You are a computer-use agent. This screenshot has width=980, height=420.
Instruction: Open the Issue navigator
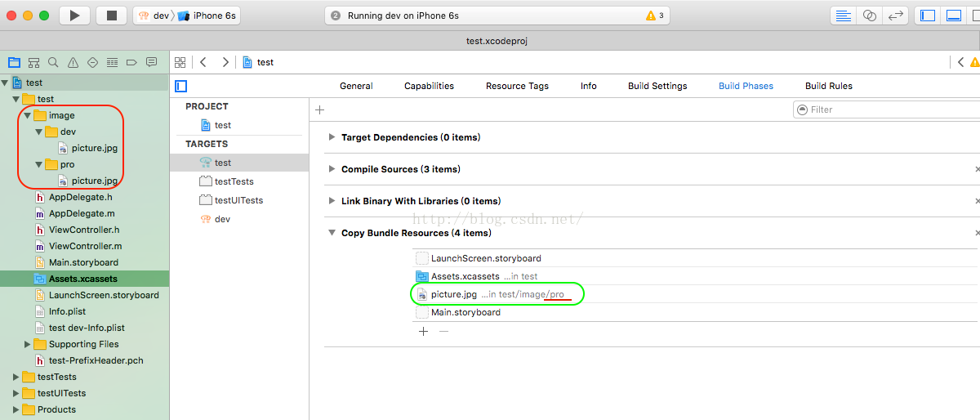(73, 62)
